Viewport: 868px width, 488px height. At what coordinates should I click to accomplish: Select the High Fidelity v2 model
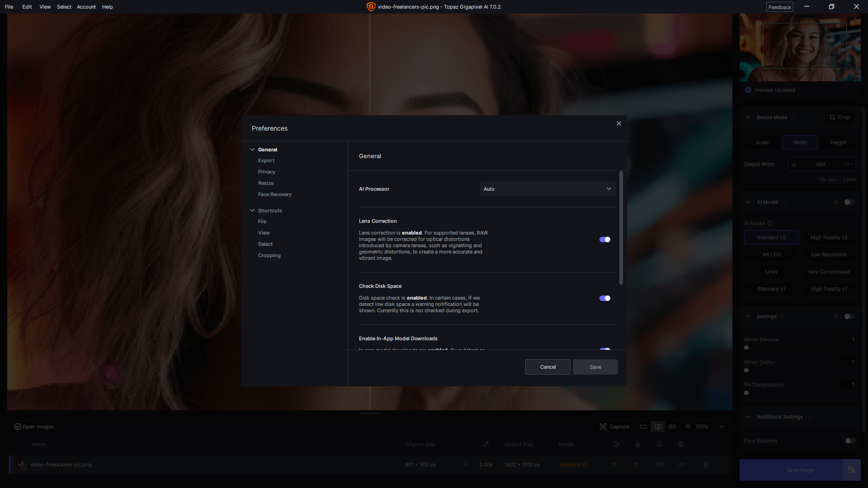pos(829,237)
